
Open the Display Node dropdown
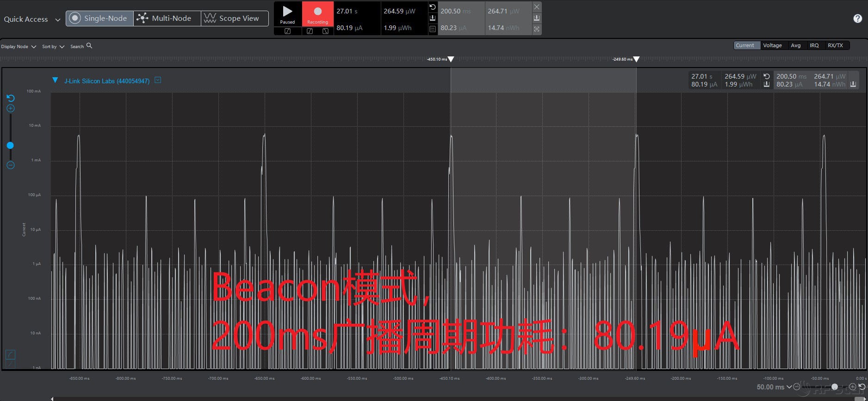click(19, 47)
